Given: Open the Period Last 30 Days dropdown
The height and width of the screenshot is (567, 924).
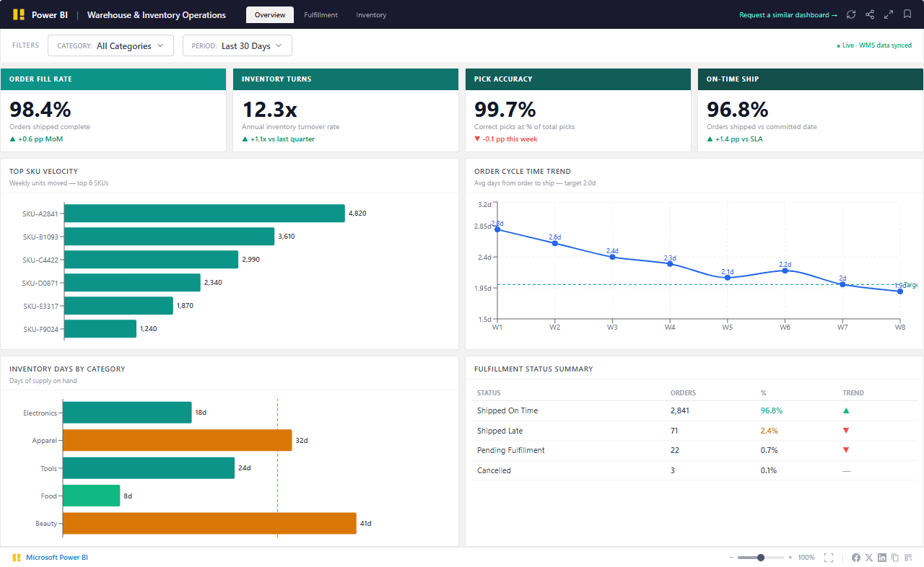Looking at the screenshot, I should (x=237, y=45).
